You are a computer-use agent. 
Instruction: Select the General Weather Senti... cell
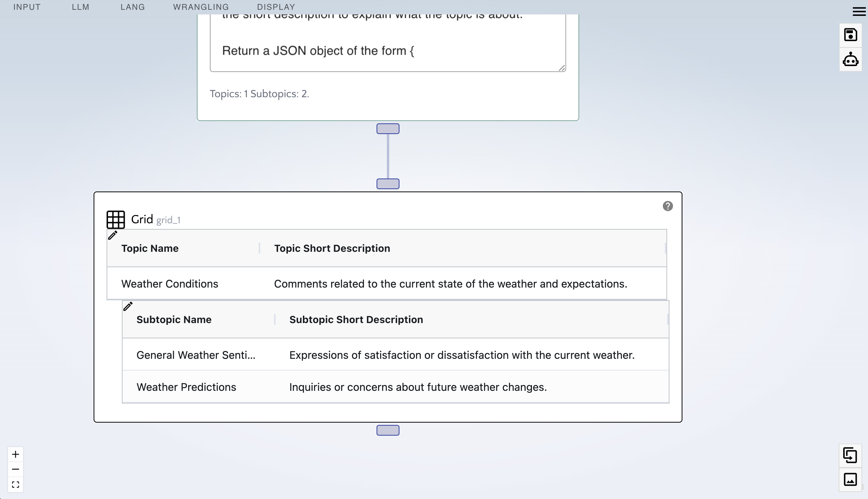pos(199,355)
